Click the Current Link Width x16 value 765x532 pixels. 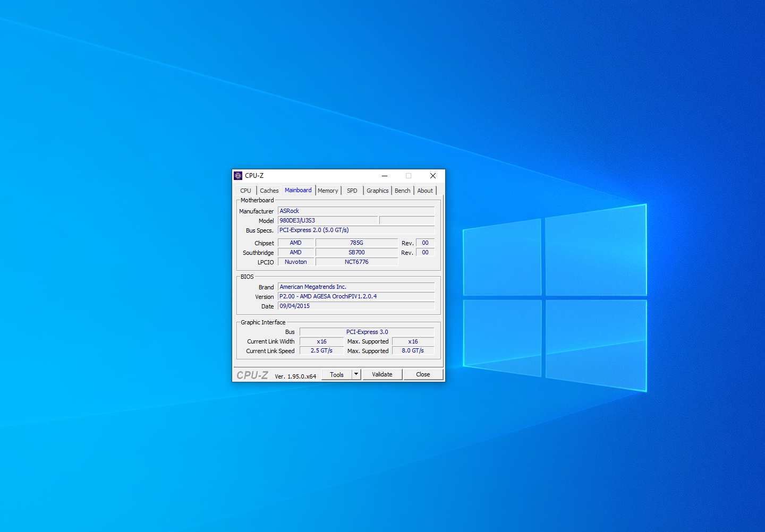pos(321,341)
